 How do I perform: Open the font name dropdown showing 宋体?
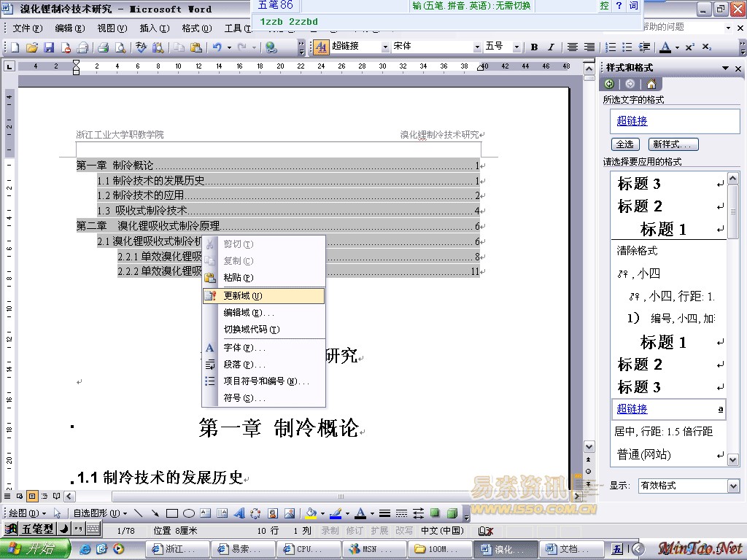coord(477,47)
